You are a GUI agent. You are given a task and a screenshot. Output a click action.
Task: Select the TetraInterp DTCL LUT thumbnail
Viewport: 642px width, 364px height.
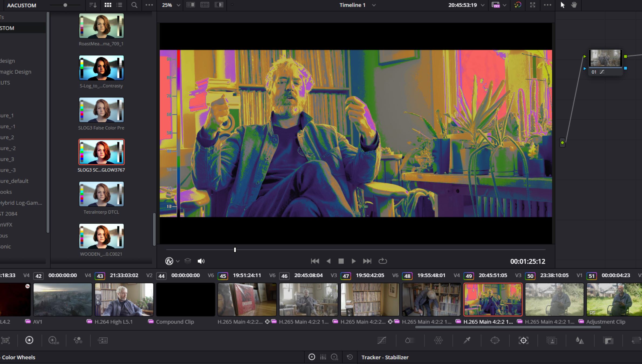pos(101,194)
